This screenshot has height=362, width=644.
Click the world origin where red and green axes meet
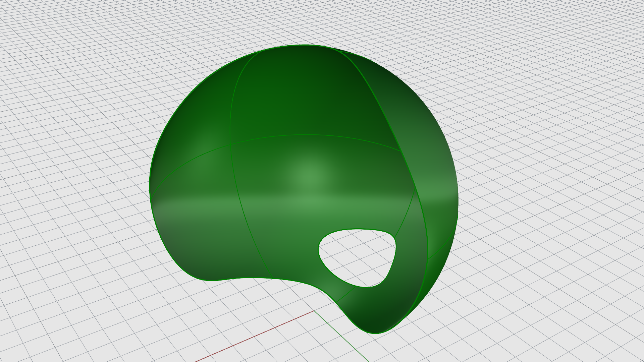[x=314, y=311]
